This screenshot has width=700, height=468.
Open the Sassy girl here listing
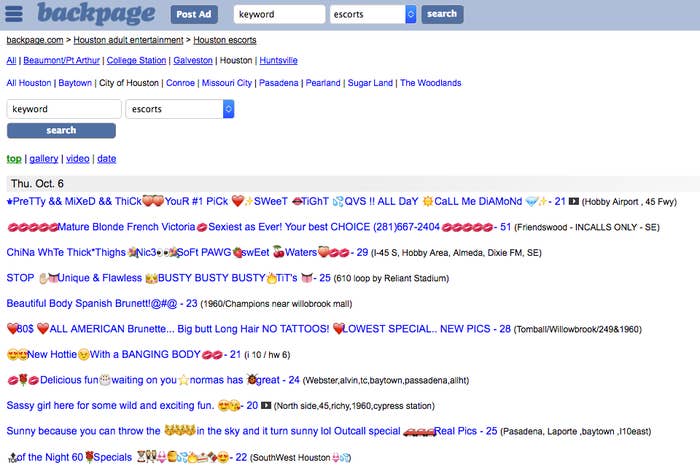tap(132, 405)
